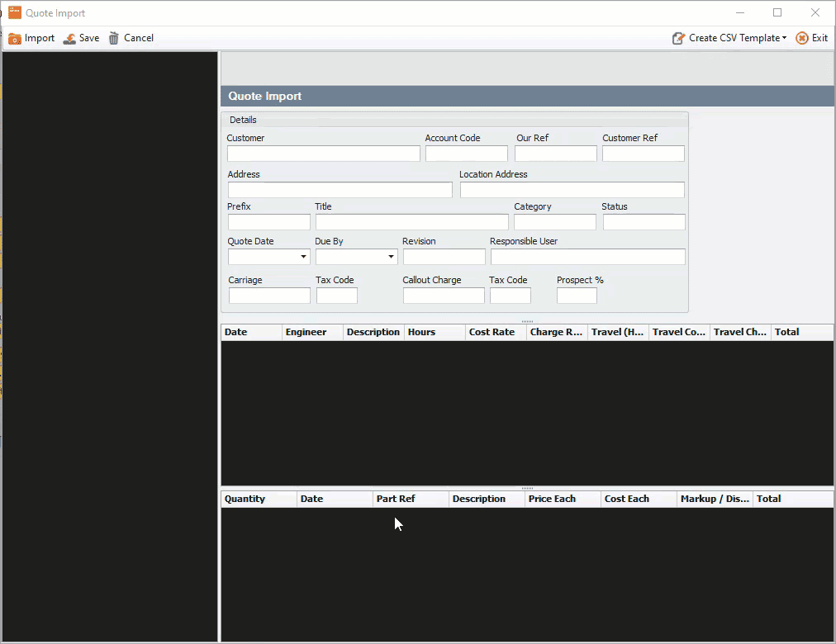Click the Import button label
The height and width of the screenshot is (644, 836).
40,38
